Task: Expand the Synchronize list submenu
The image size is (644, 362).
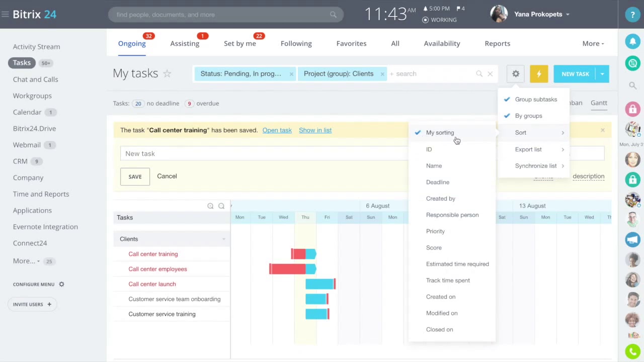Action: pos(533,166)
